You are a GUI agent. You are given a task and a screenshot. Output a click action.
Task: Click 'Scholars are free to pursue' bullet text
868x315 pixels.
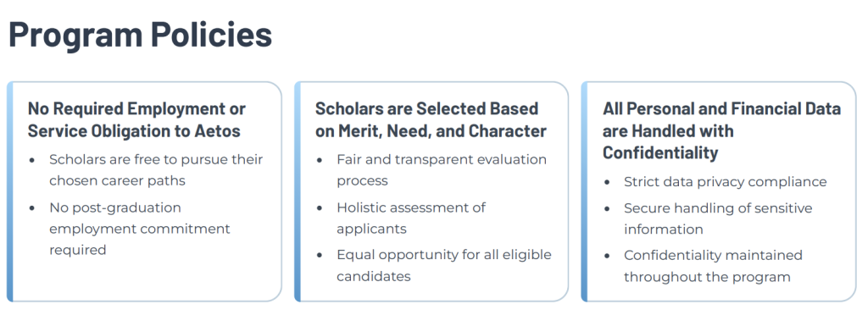(x=156, y=170)
